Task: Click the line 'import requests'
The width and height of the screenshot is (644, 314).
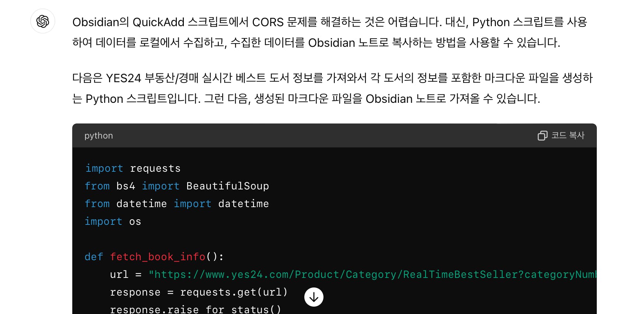Action: pyautogui.click(x=133, y=168)
